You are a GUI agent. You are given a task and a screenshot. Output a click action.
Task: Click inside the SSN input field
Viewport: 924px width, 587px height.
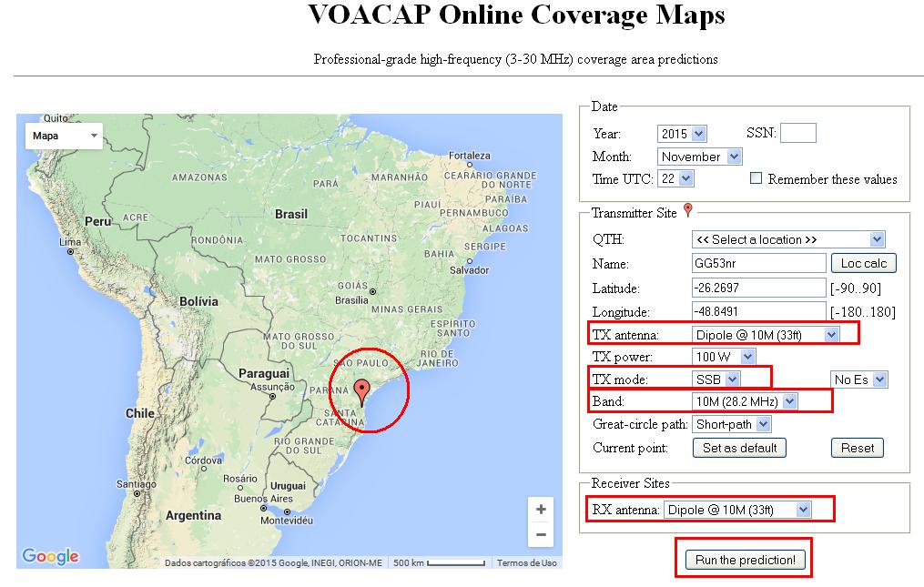click(797, 132)
